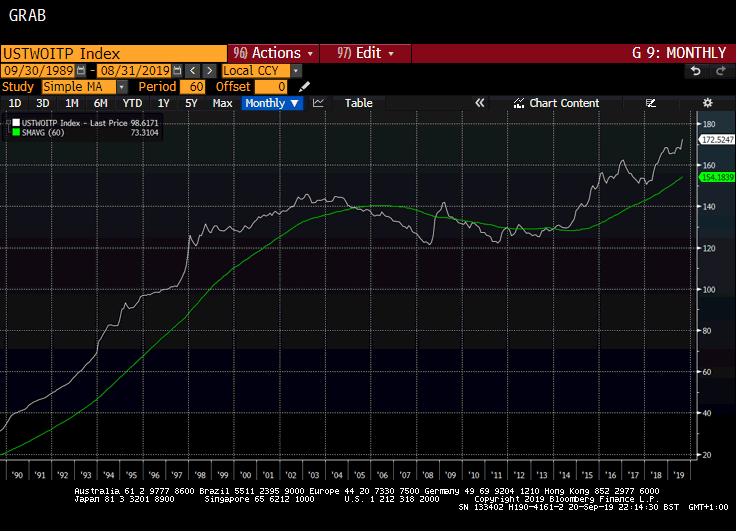Viewport: 736px width, 531px height.
Task: Expand the Local CCY currency dropdown
Action: pos(296,71)
